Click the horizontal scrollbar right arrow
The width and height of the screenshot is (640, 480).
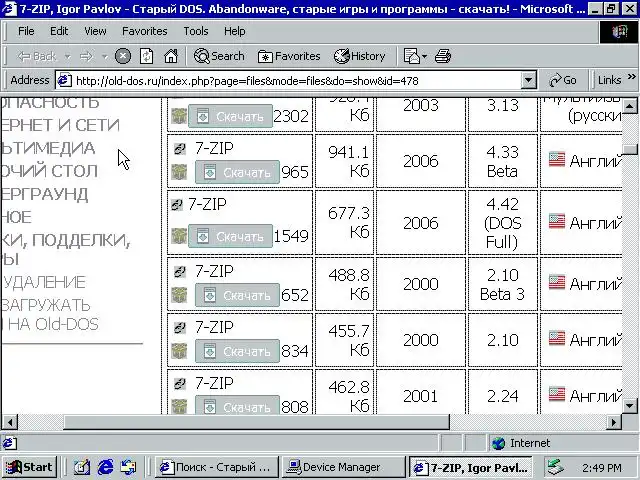coord(613,422)
